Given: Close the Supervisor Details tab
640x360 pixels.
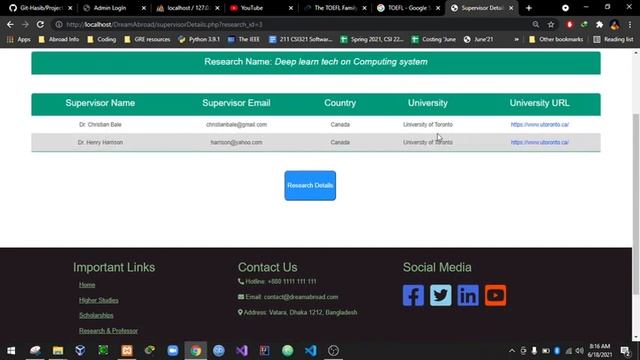Looking at the screenshot, I should point(511,8).
